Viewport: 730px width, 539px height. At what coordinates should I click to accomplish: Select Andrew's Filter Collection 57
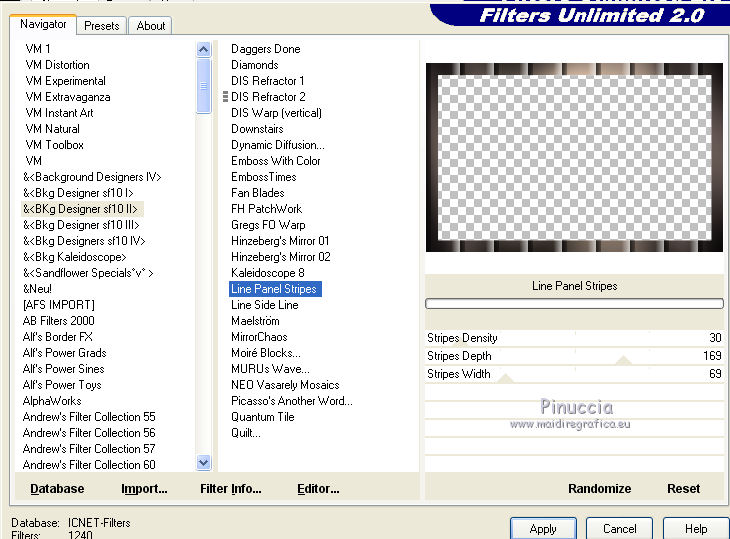coord(89,449)
